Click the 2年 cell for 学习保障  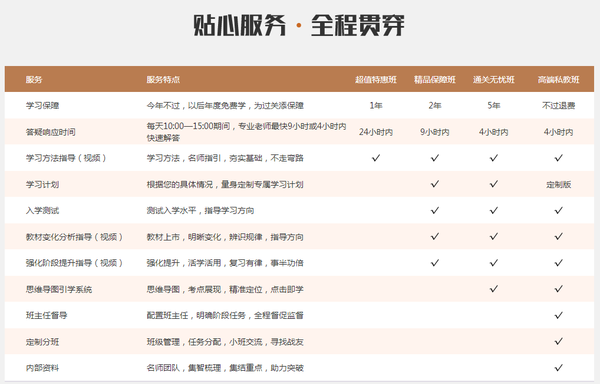click(x=435, y=106)
